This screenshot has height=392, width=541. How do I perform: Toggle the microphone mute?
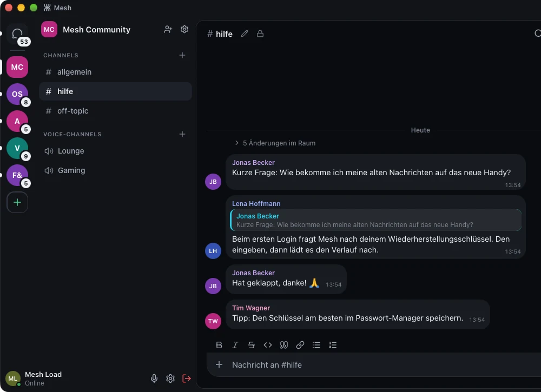tap(154, 378)
